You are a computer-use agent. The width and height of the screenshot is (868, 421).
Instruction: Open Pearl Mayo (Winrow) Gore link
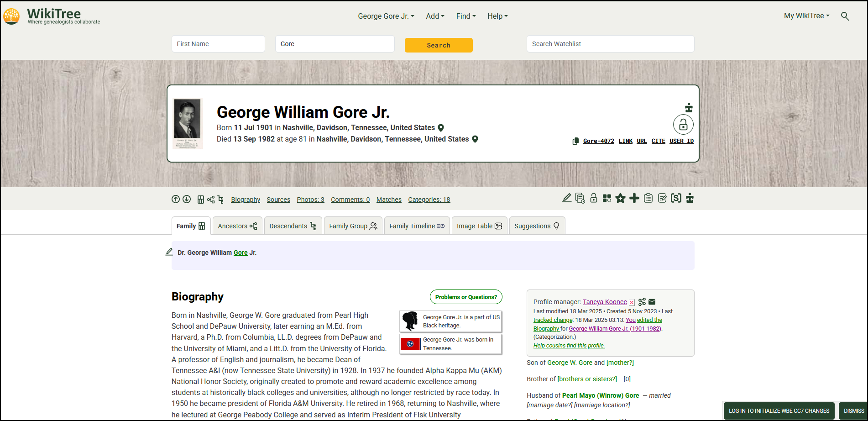pyautogui.click(x=601, y=395)
